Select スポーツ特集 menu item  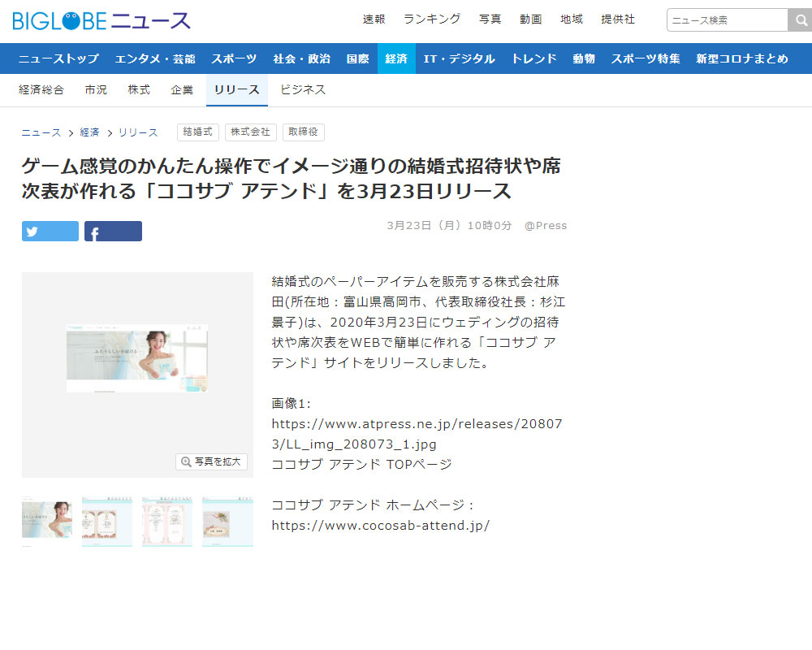tap(646, 58)
